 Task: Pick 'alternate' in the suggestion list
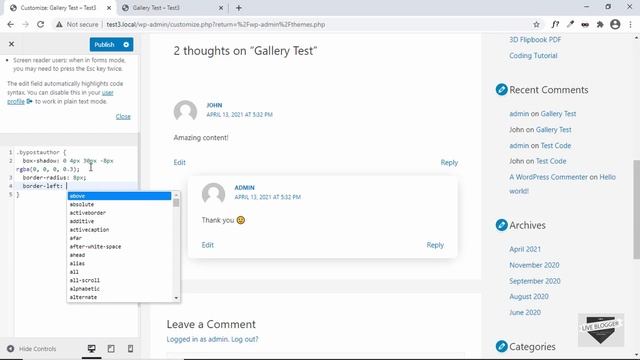(120, 297)
